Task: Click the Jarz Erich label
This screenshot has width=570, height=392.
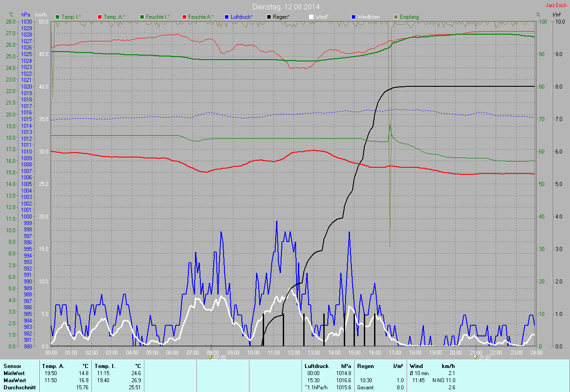Action: pos(556,5)
